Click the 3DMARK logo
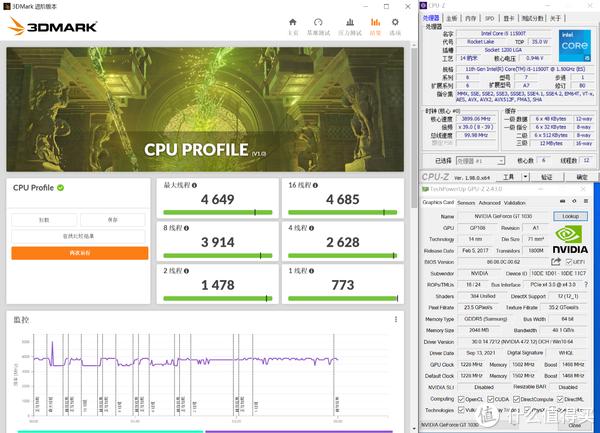The image size is (600, 433). 52,26
